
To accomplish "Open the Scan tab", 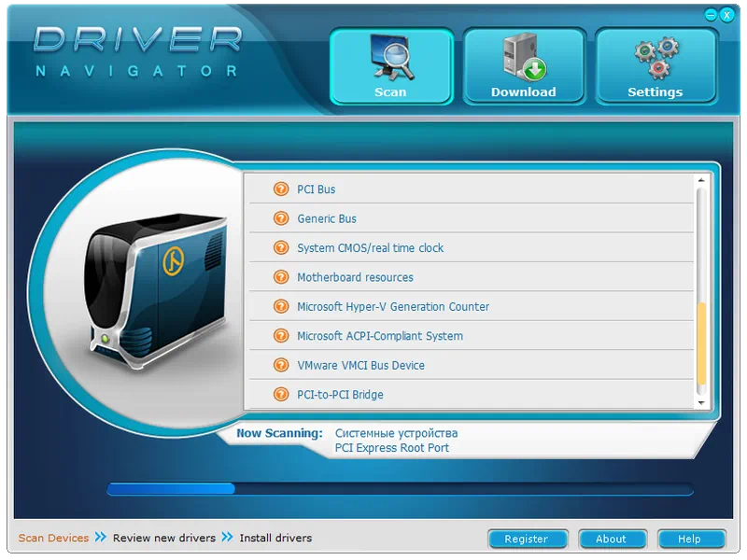I will (391, 66).
